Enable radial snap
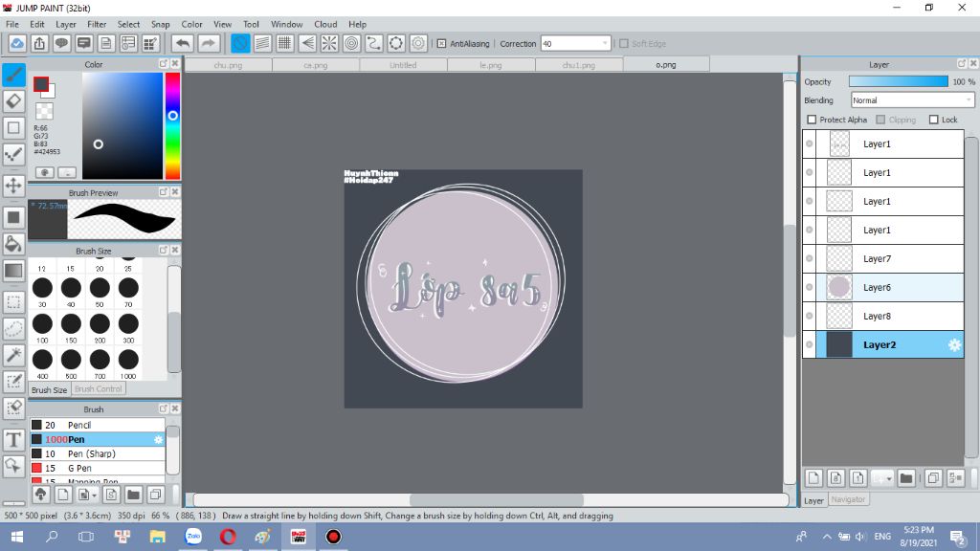The image size is (980, 551). pyautogui.click(x=329, y=43)
